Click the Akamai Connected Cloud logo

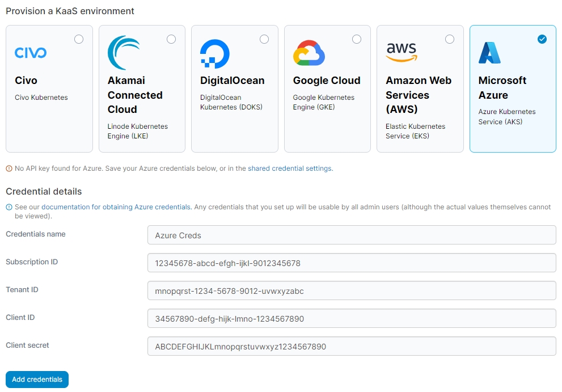pos(124,53)
